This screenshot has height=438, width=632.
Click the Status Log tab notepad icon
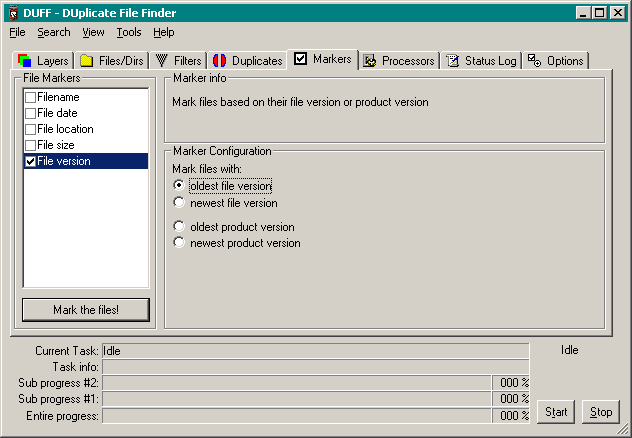(x=453, y=61)
